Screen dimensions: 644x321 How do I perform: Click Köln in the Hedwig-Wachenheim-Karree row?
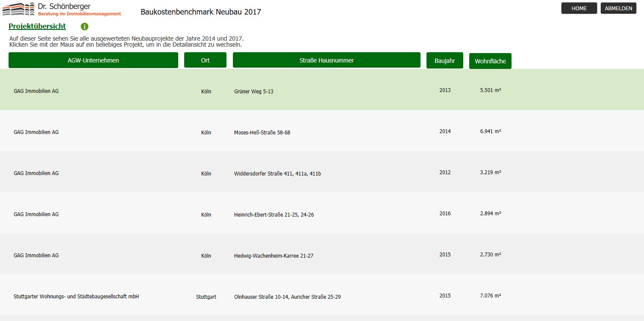[x=206, y=256]
